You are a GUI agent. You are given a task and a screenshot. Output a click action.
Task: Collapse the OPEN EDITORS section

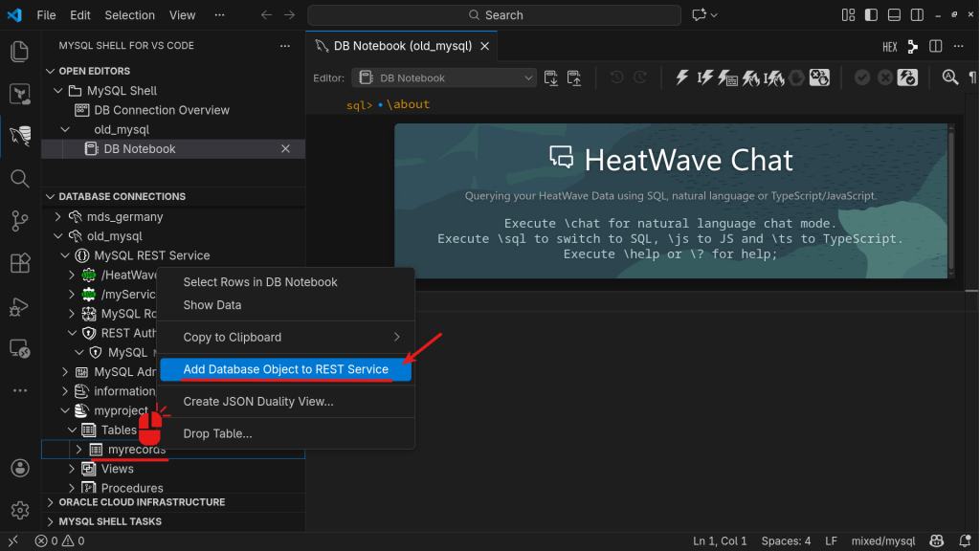coord(50,71)
